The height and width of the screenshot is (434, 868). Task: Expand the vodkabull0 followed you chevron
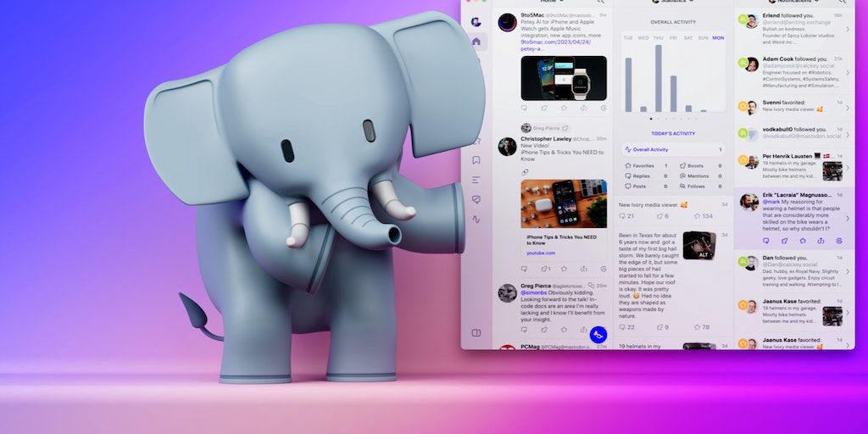848,133
